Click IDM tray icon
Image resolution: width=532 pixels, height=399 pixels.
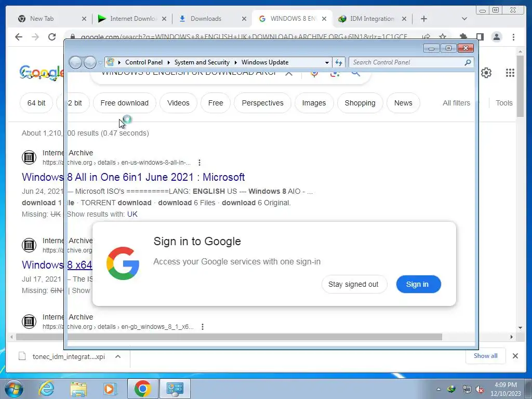coord(451,389)
